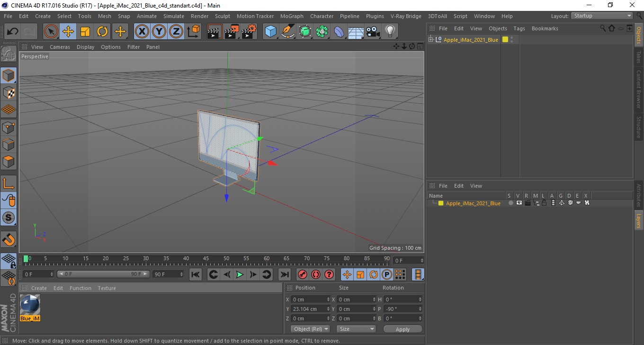Open the Simulate menu
Screen dimensions: 644x345
click(174, 16)
